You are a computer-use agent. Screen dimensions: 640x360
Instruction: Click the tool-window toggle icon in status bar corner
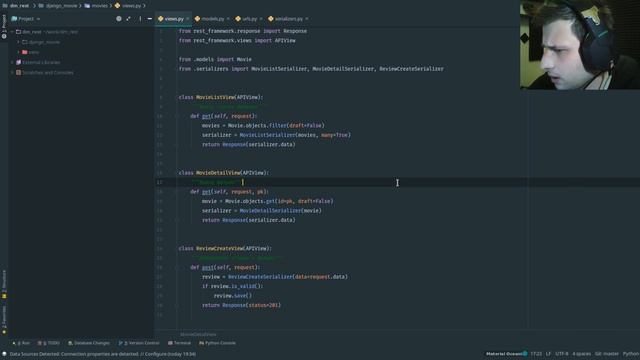4,354
